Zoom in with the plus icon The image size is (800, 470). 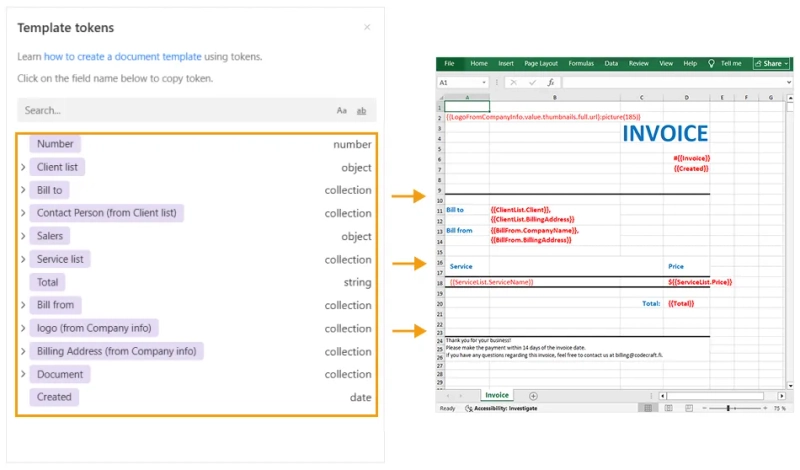pyautogui.click(x=765, y=408)
